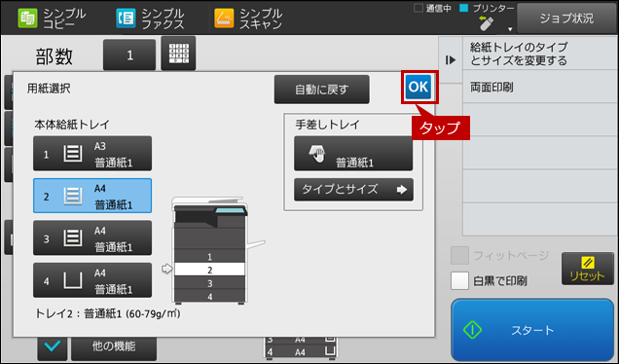Image resolution: width=619 pixels, height=364 pixels.
Task: Tap tray 2 on the printer illustration
Action: pos(209,270)
